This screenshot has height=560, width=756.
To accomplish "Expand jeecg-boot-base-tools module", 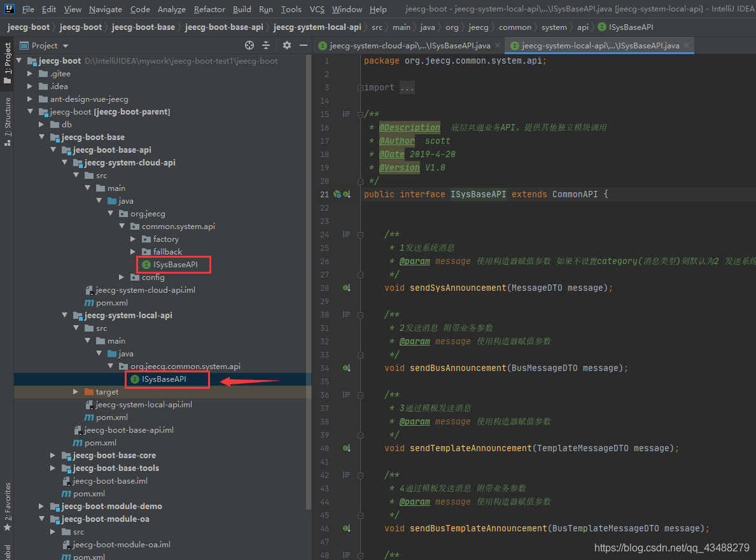I will point(53,468).
